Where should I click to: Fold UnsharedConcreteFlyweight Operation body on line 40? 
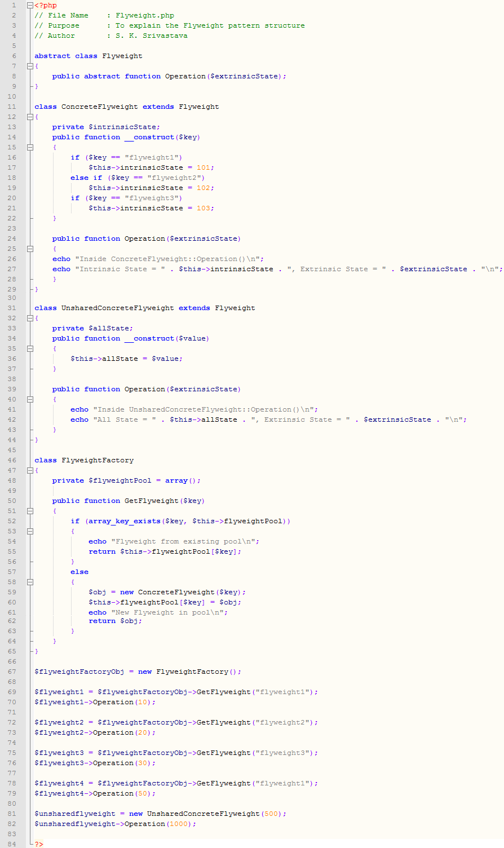(30, 399)
